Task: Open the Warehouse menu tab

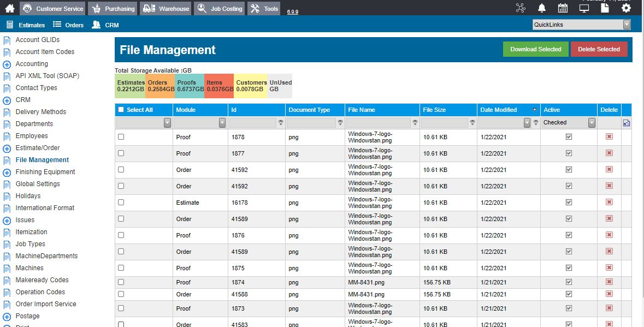Action: (166, 9)
